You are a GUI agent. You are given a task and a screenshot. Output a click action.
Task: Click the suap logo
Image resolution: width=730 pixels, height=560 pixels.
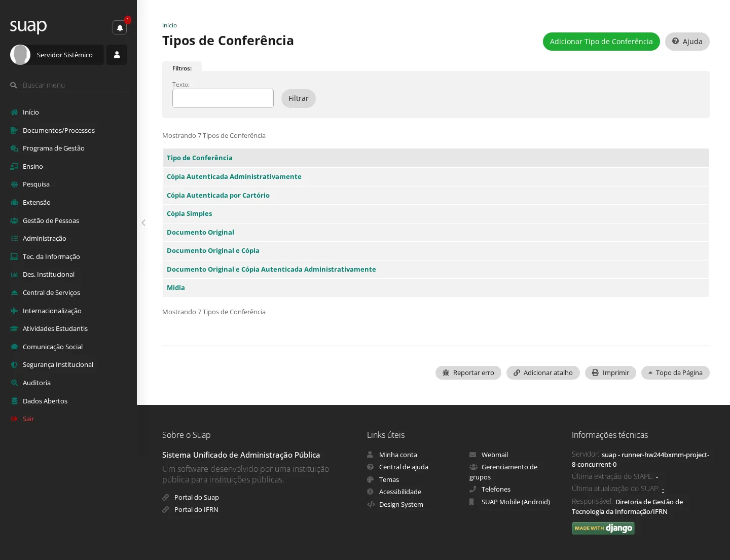(x=28, y=26)
